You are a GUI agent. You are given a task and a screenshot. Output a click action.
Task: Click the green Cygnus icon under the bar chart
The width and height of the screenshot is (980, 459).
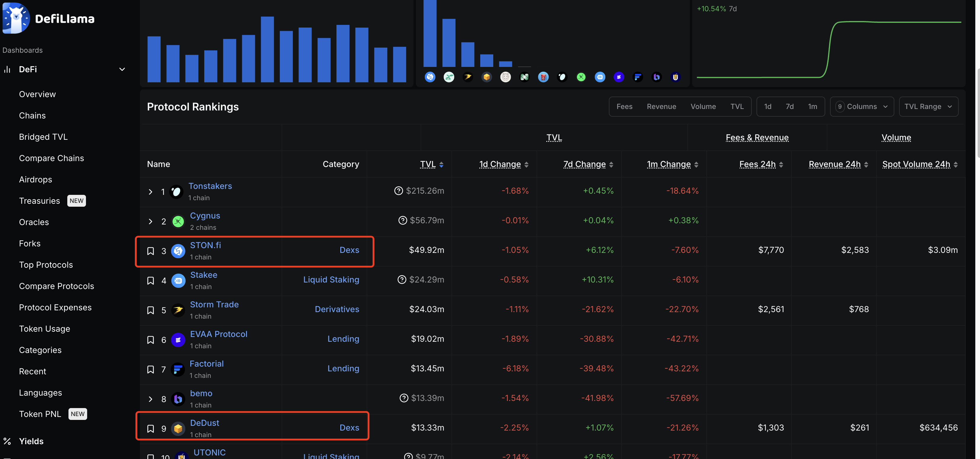click(581, 77)
